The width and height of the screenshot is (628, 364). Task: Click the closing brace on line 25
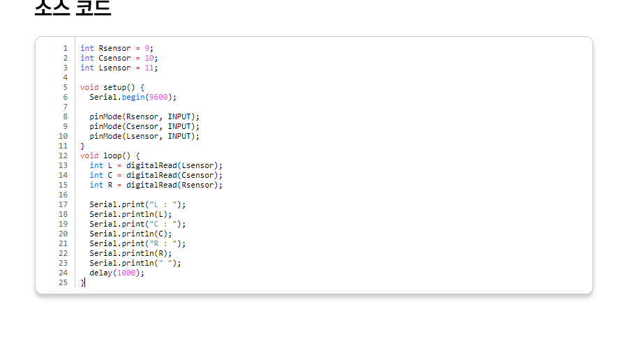[x=82, y=283]
